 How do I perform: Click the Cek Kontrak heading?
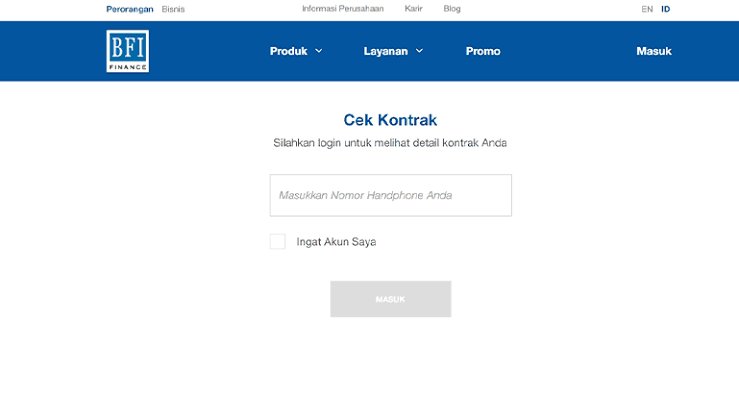390,120
